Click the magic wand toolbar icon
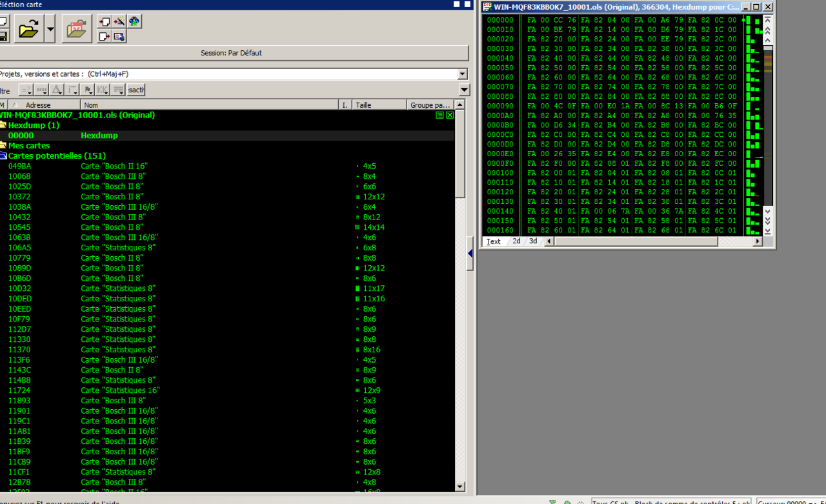Image resolution: width=826 pixels, height=504 pixels. pos(119,21)
